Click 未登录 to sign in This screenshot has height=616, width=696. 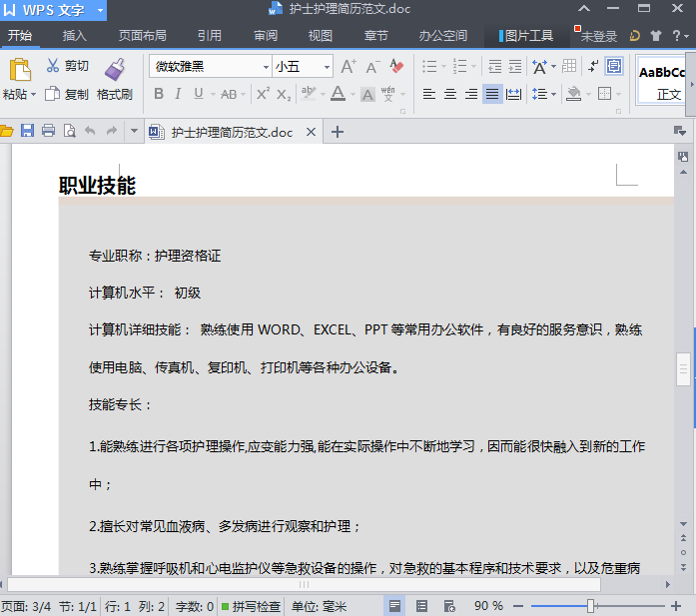tap(599, 36)
